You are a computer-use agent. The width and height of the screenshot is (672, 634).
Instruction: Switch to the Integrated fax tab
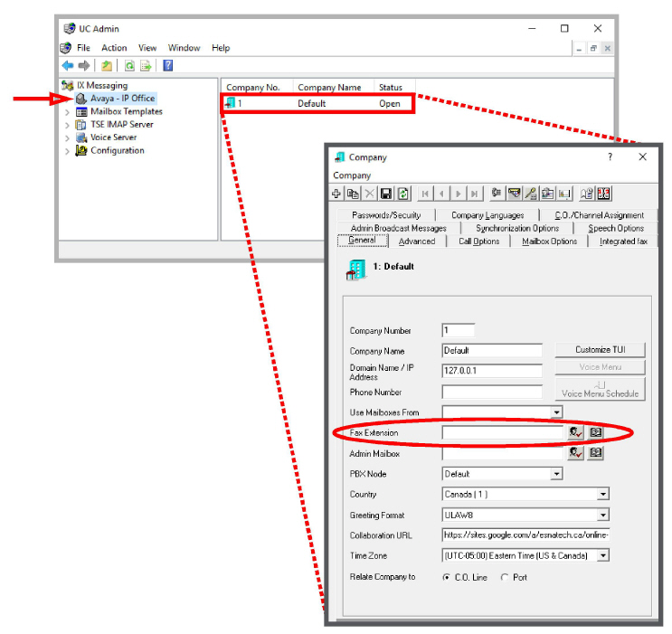pyautogui.click(x=623, y=241)
